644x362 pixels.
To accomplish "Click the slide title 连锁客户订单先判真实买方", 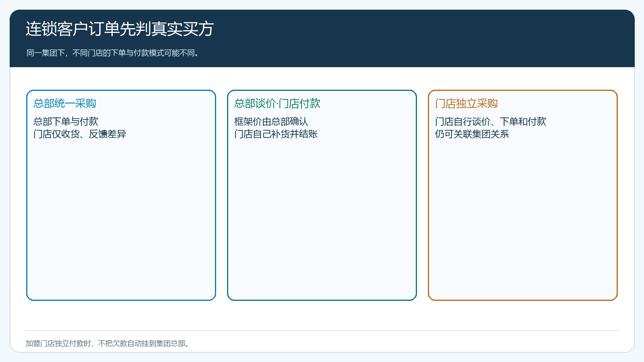I will [120, 29].
